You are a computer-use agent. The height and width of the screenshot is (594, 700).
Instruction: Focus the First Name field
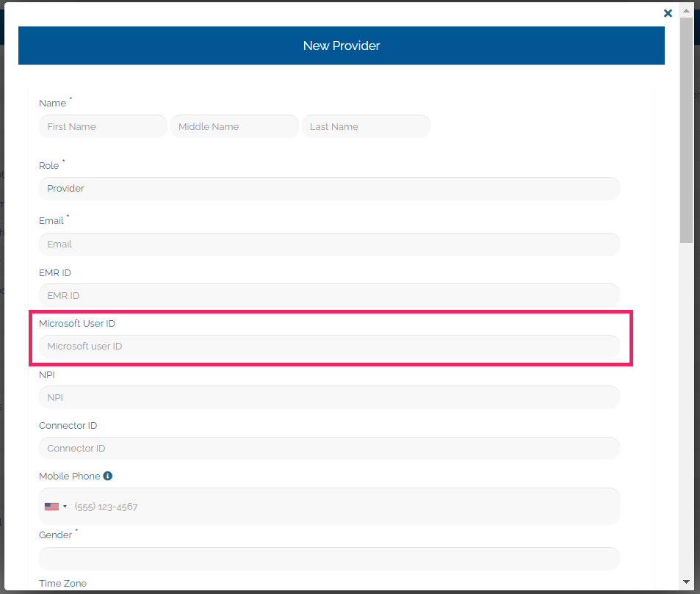[x=103, y=126]
